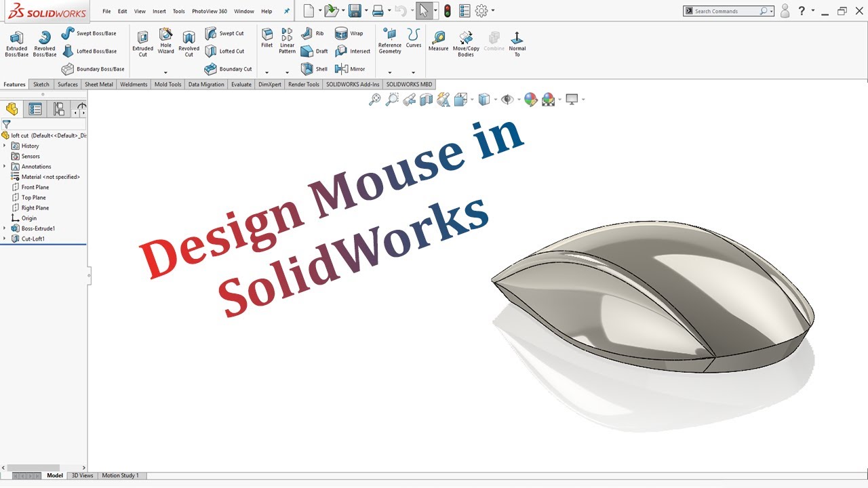Choose Boundary Cut feature
Screen dimensions: 868x488
click(x=229, y=69)
